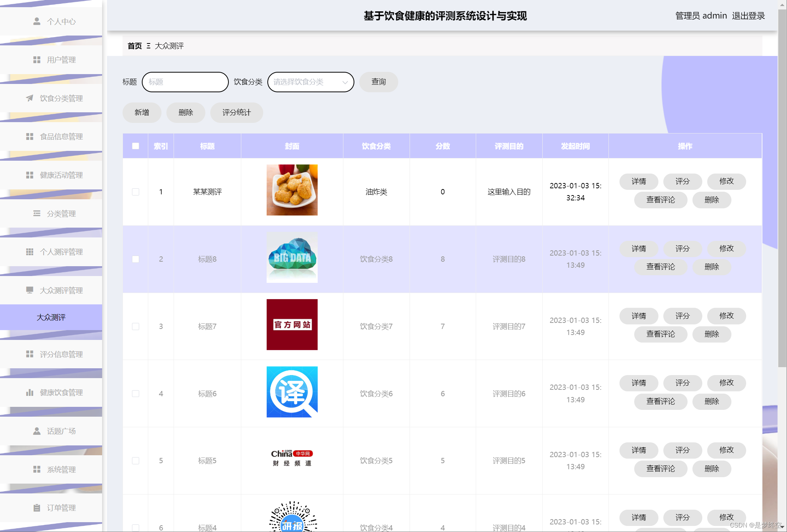787x532 pixels.
Task: Expand the 个人中心 sidebar menu
Action: point(51,21)
